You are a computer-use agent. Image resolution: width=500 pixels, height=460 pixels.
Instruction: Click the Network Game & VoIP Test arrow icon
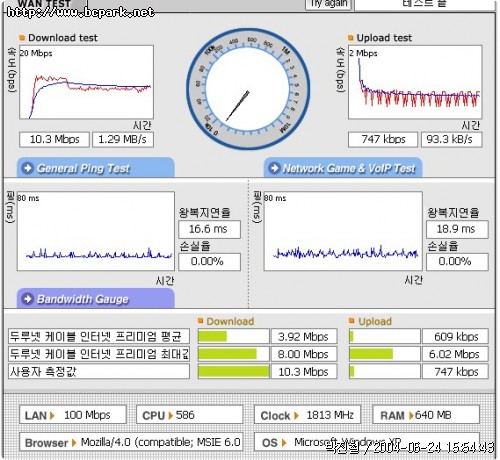coord(274,168)
